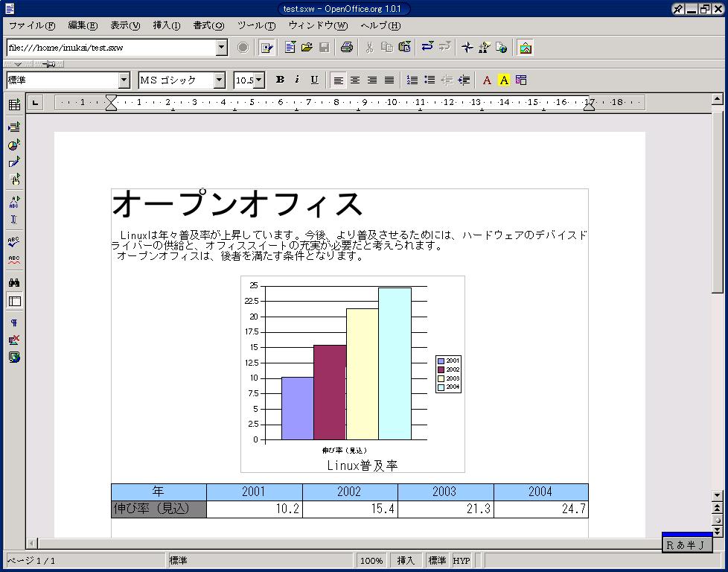
Task: Change font color with red A icon
Action: pyautogui.click(x=487, y=80)
